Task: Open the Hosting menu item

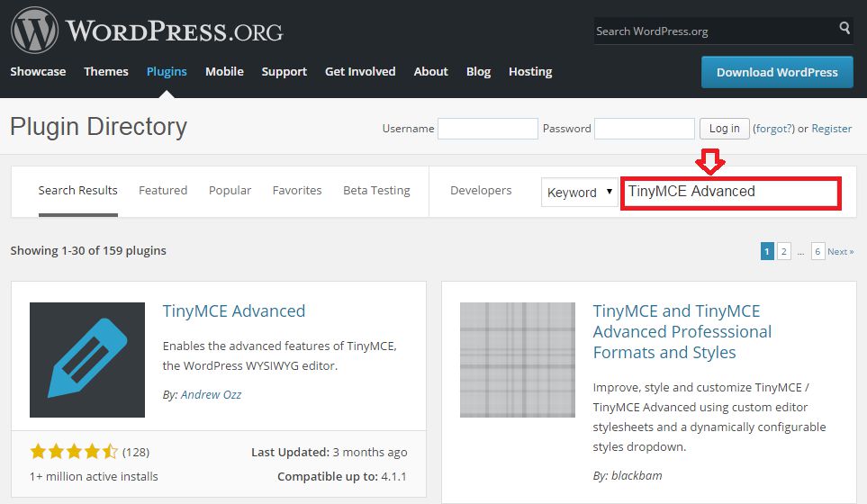Action: click(530, 72)
